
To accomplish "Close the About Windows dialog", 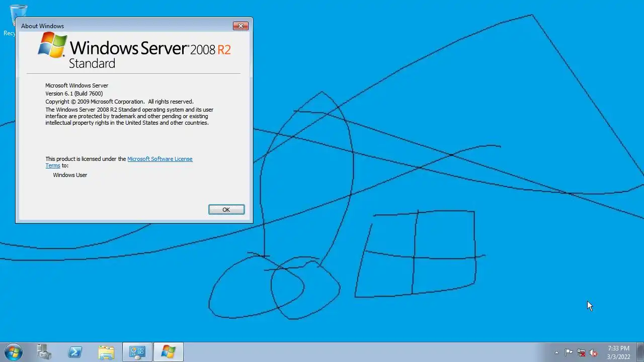I will click(x=240, y=26).
